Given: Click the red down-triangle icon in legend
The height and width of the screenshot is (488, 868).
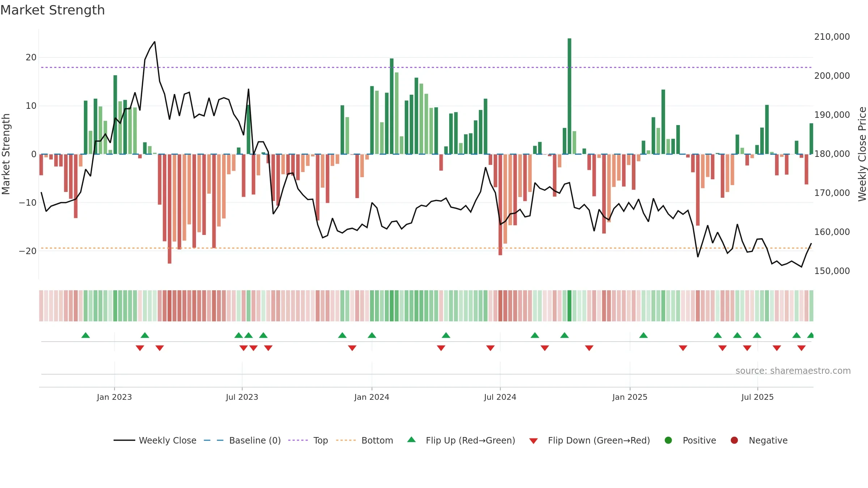Looking at the screenshot, I should [533, 441].
